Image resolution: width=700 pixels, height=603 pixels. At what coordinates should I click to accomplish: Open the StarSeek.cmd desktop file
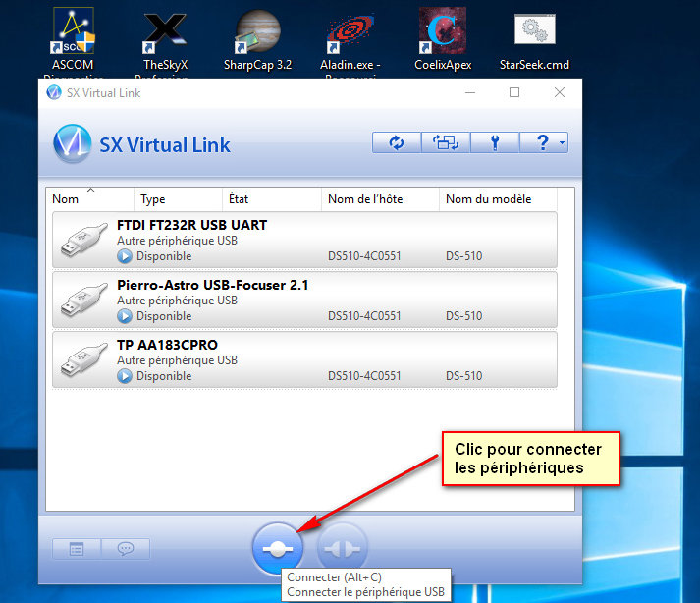534,40
